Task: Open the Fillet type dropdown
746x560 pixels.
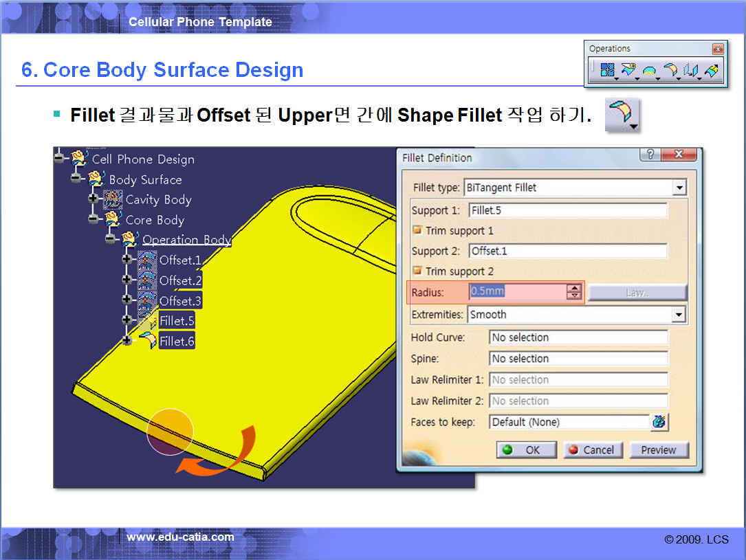Action: coord(679,188)
